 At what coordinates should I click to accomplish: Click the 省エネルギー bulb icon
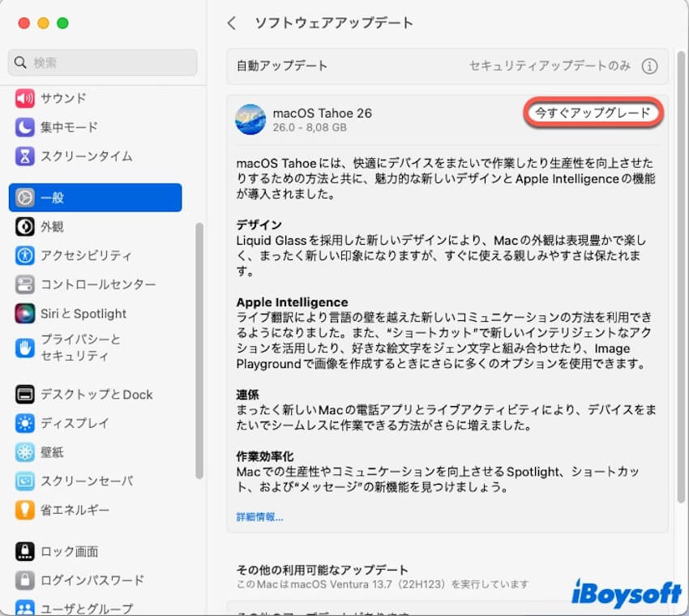[x=24, y=510]
